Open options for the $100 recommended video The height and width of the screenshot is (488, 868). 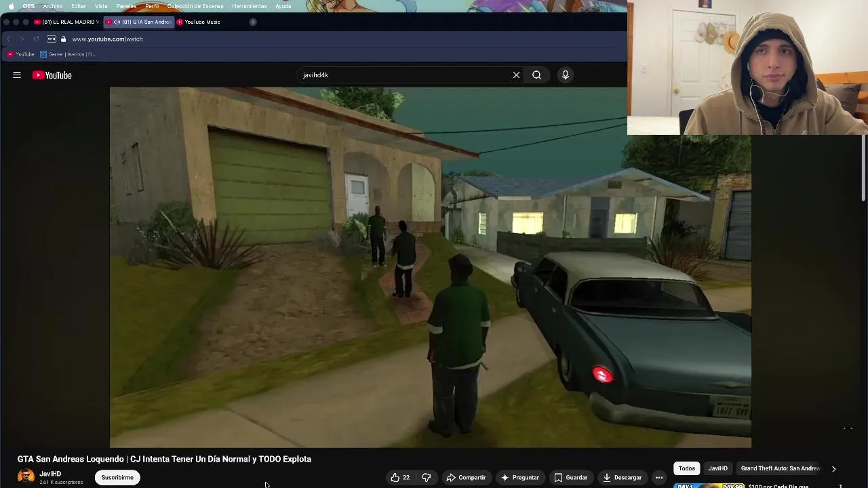[841, 485]
